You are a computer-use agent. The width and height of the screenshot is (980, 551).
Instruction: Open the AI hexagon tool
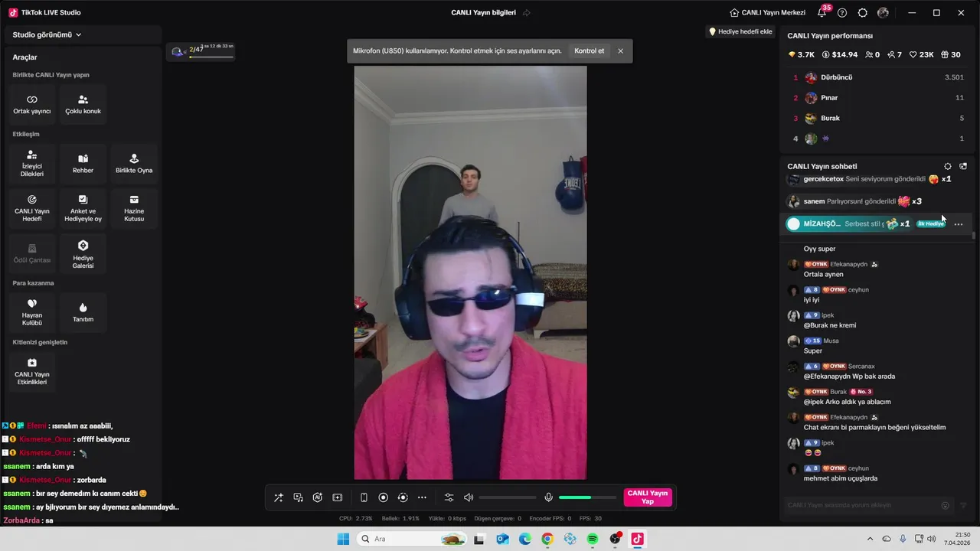(318, 497)
